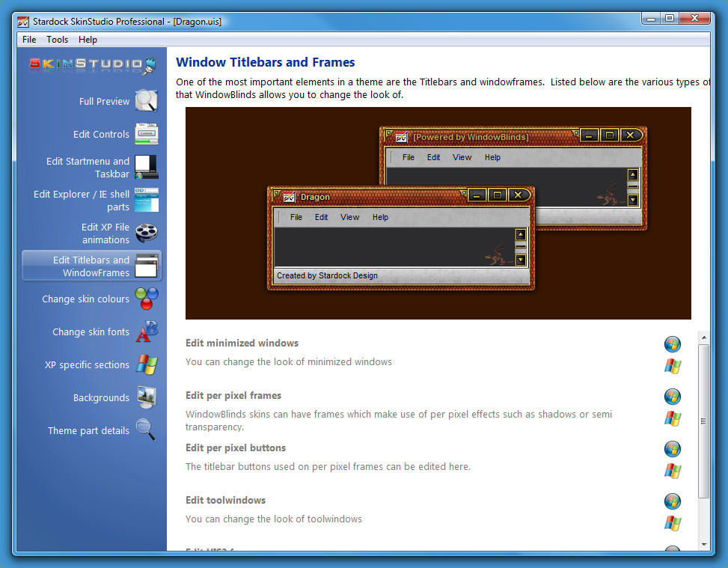Click the film reel XP File animations icon
This screenshot has height=568, width=728.
tap(146, 233)
